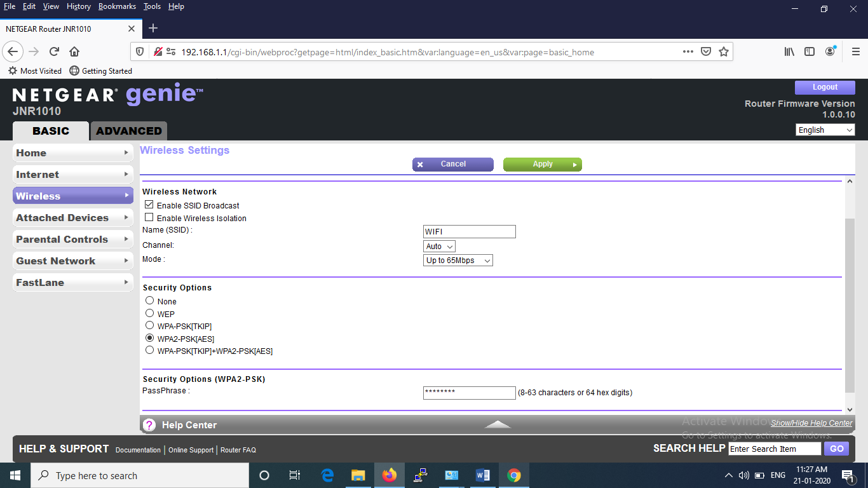868x488 pixels.
Task: Reload the current router page
Action: coord(55,51)
